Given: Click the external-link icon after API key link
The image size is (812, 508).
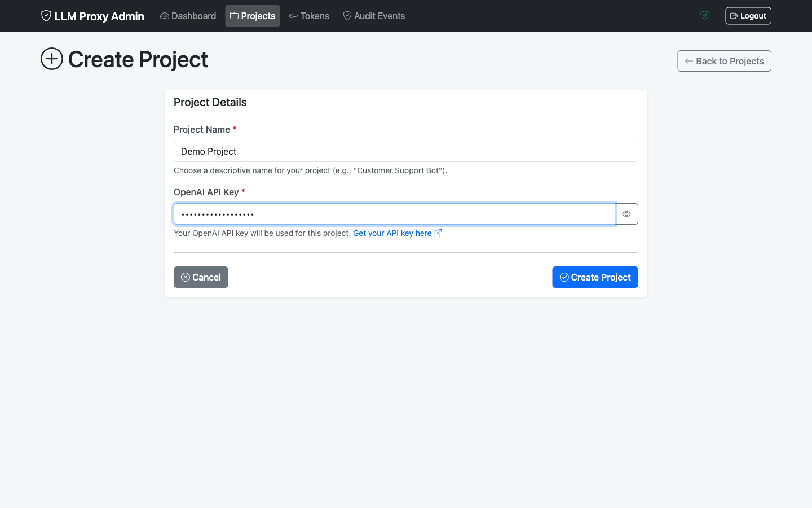Looking at the screenshot, I should (438, 233).
